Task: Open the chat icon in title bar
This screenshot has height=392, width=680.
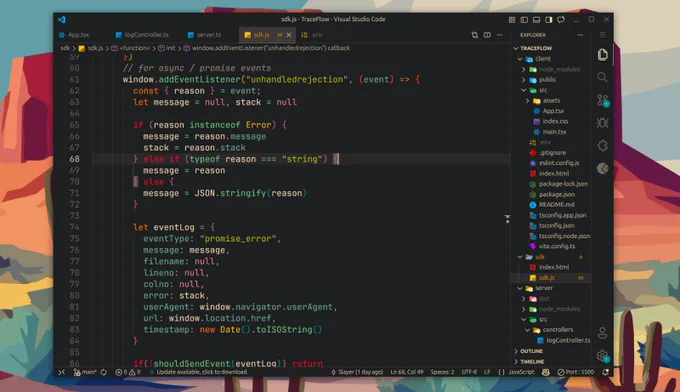Action: pyautogui.click(x=561, y=20)
